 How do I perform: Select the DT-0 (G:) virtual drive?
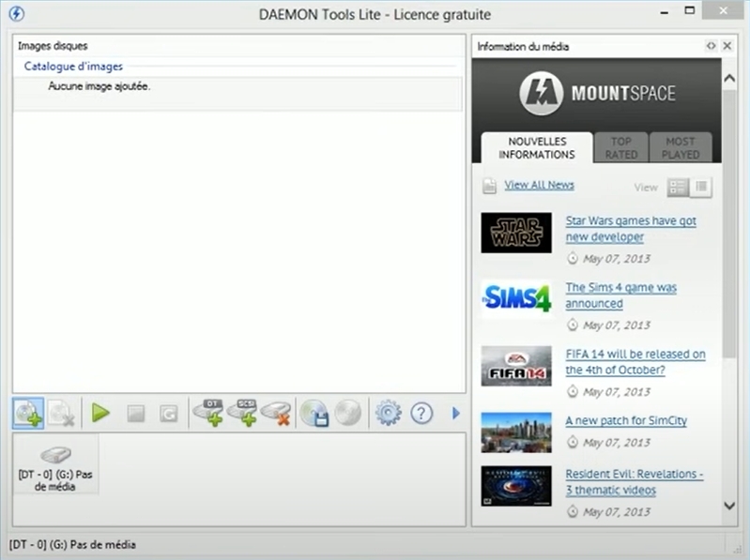(x=56, y=463)
